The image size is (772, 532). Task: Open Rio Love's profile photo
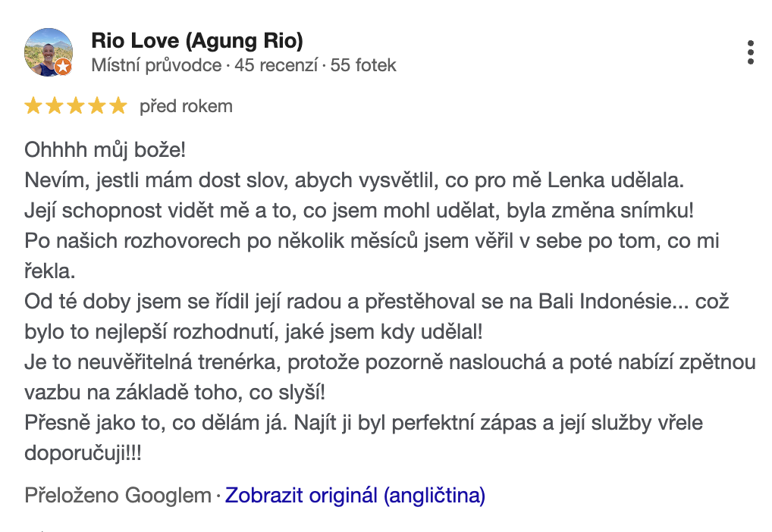click(49, 52)
